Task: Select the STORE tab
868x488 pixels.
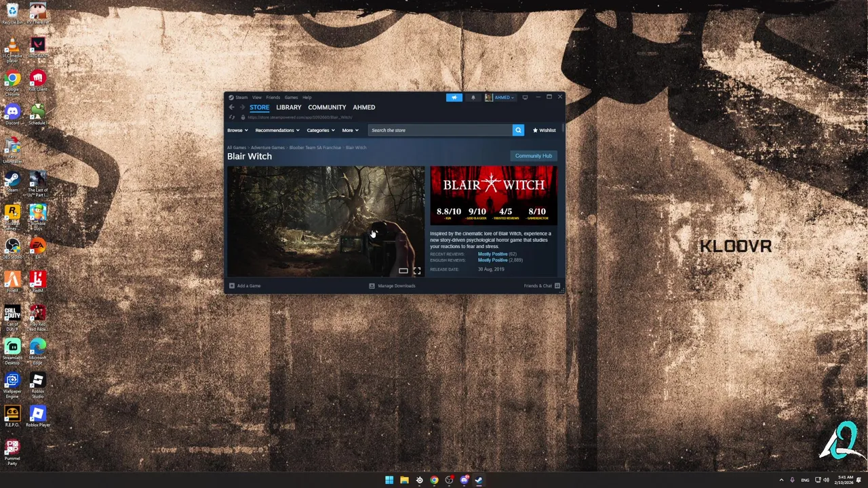Action: click(259, 107)
